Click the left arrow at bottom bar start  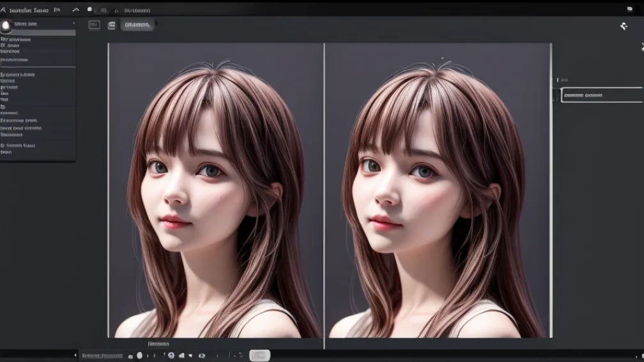tap(76, 354)
